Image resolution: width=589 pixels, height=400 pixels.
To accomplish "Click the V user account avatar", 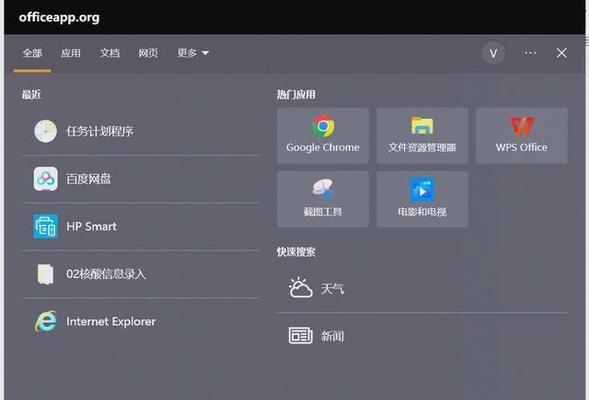I will pos(493,53).
